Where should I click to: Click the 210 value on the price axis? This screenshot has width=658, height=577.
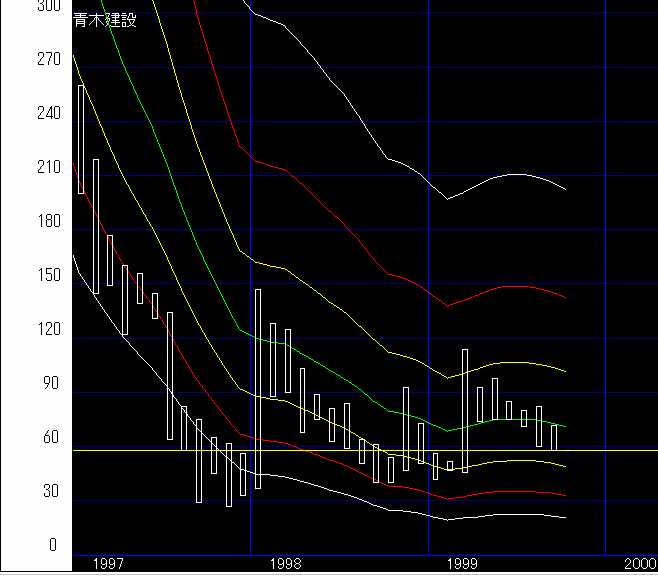coord(46,168)
